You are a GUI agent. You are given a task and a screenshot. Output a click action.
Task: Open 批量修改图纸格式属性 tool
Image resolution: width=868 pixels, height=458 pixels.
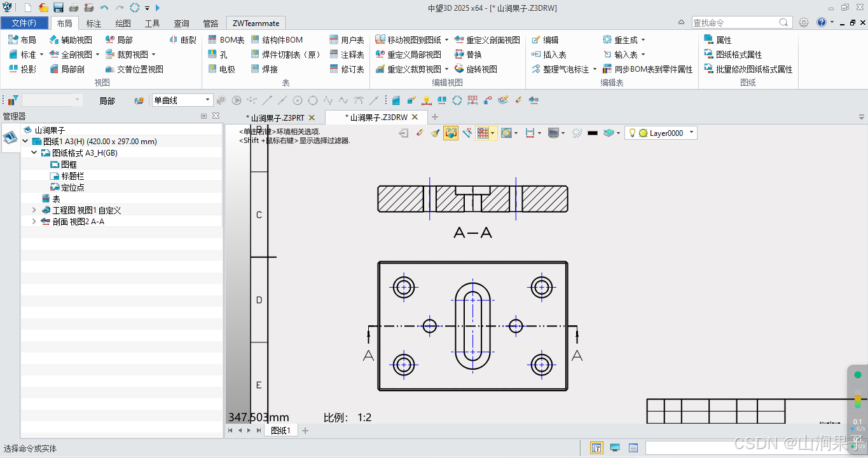(x=748, y=69)
